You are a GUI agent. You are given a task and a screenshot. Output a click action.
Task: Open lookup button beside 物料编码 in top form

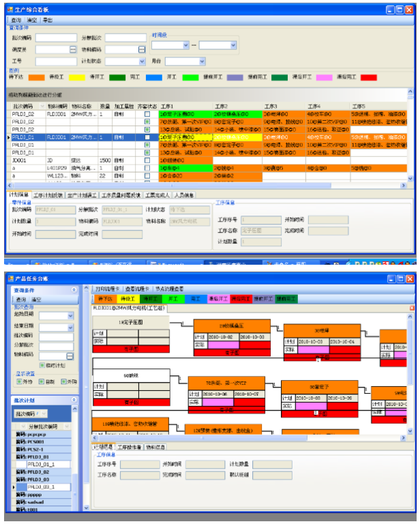[x=142, y=49]
